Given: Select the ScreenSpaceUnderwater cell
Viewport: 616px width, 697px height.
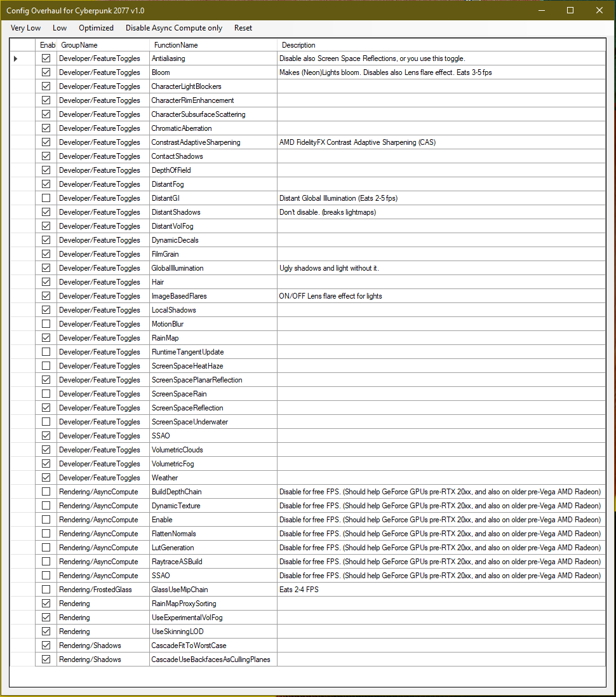Looking at the screenshot, I should point(213,422).
